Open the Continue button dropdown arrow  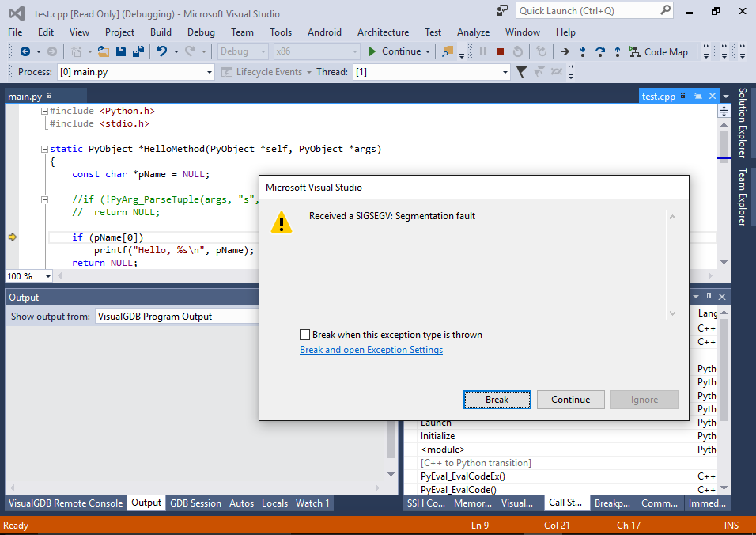point(428,51)
